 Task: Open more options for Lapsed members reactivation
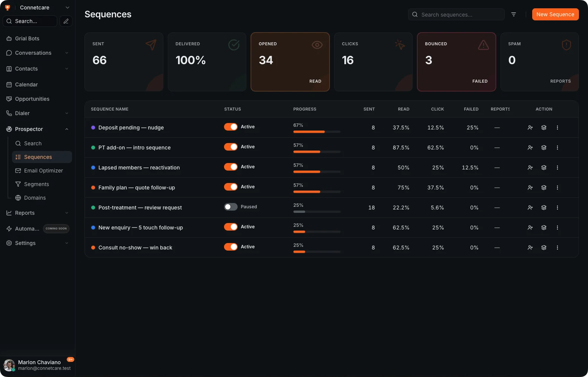coord(557,168)
